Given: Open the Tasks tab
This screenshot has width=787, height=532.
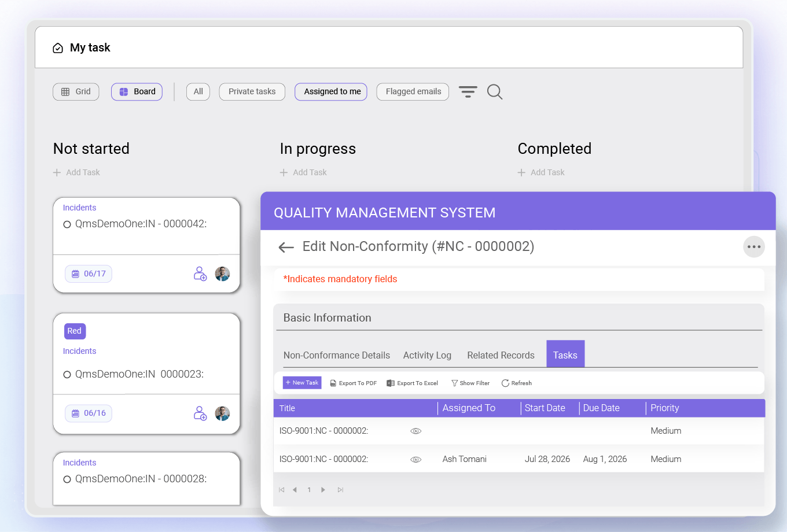Looking at the screenshot, I should pos(565,354).
